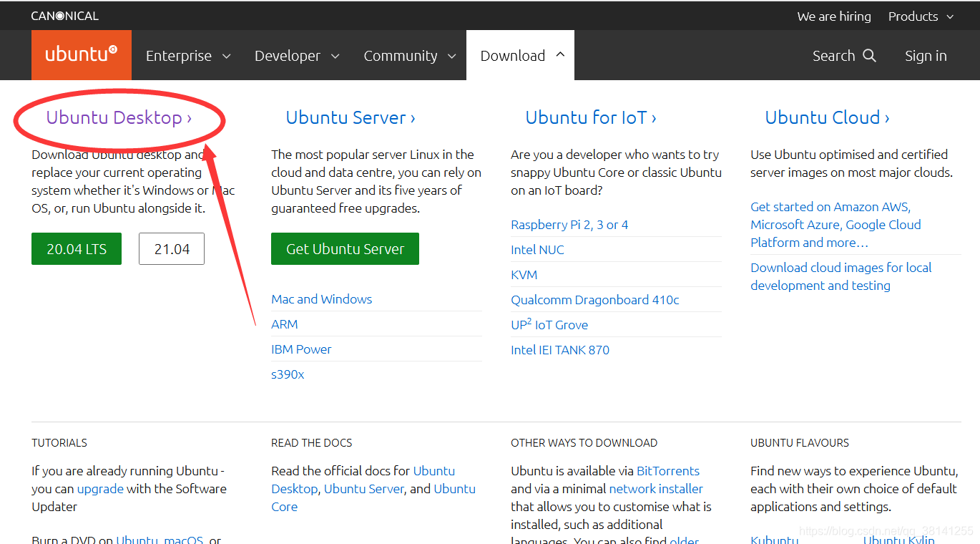Download the 20.04 LTS version
Image resolution: width=980 pixels, height=544 pixels.
pyautogui.click(x=77, y=249)
